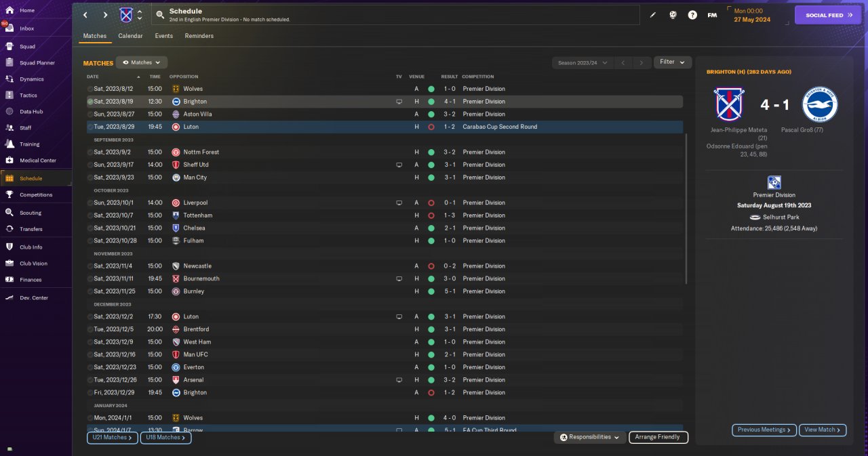Image resolution: width=868 pixels, height=456 pixels.
Task: Toggle the selection circle for Aston Villa 2023/8/27
Action: 90,114
